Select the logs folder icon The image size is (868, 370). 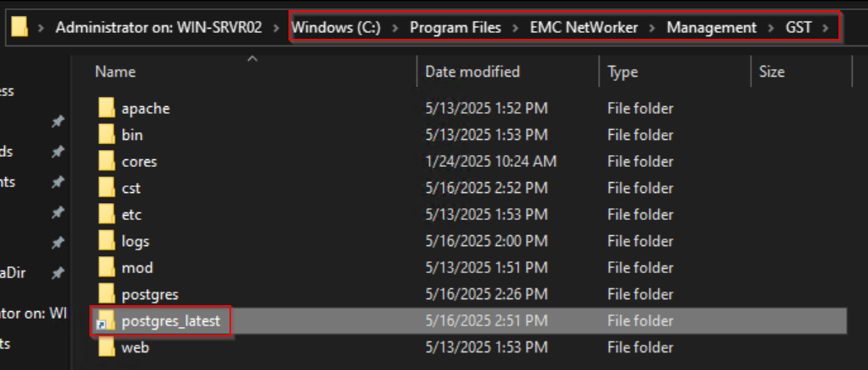coord(106,240)
